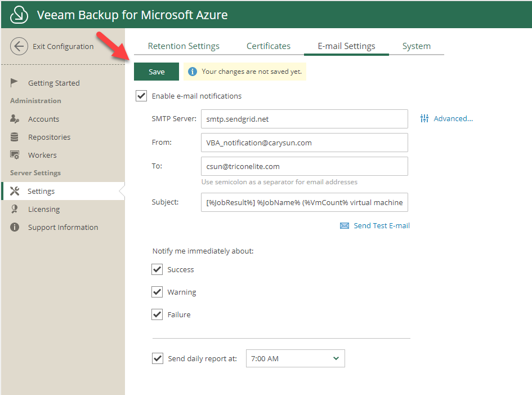Click 'Notify me immediately about:' label
The image size is (532, 395).
(203, 251)
